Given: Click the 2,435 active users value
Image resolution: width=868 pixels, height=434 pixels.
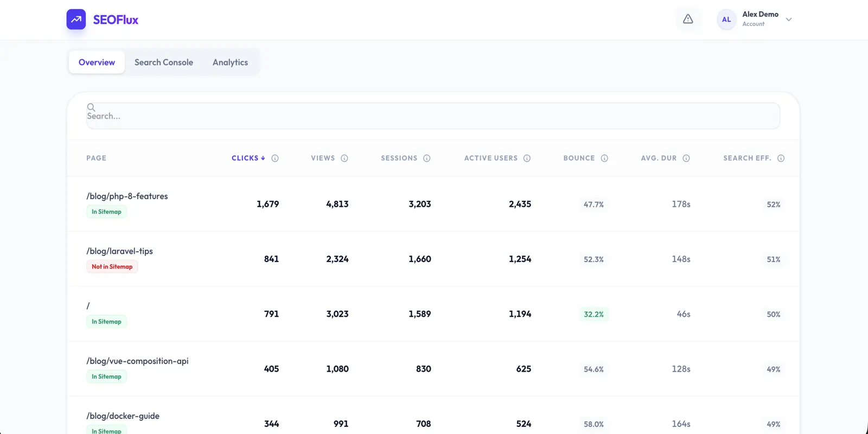Looking at the screenshot, I should (x=520, y=205).
